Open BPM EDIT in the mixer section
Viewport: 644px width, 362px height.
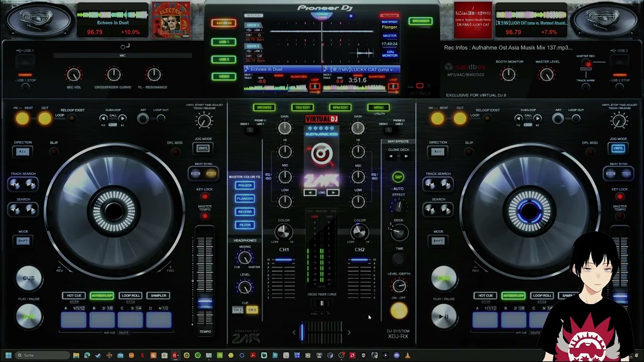340,107
